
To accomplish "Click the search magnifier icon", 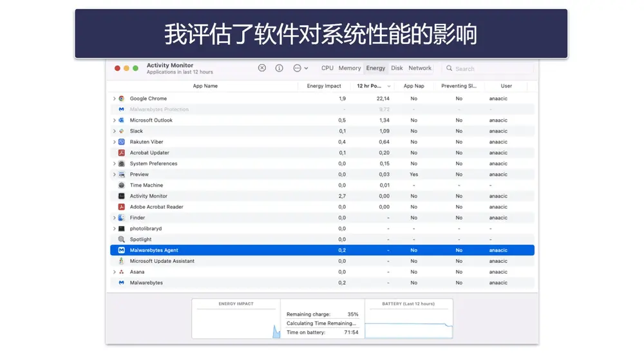I will (449, 68).
